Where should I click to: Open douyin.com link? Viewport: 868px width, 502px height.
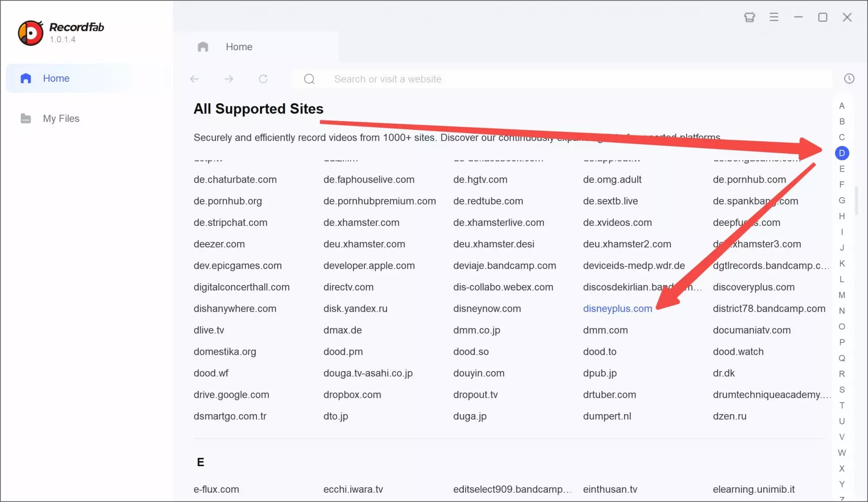479,373
